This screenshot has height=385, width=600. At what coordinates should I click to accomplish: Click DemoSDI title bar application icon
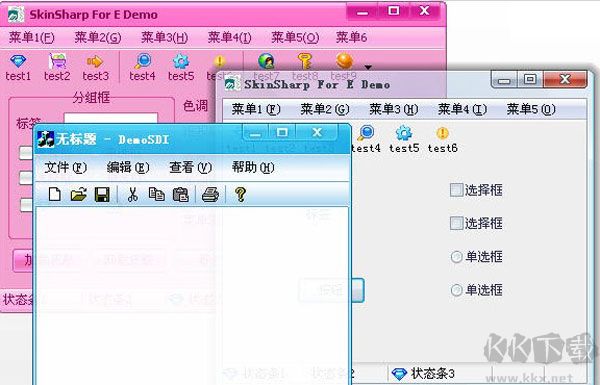[46, 139]
